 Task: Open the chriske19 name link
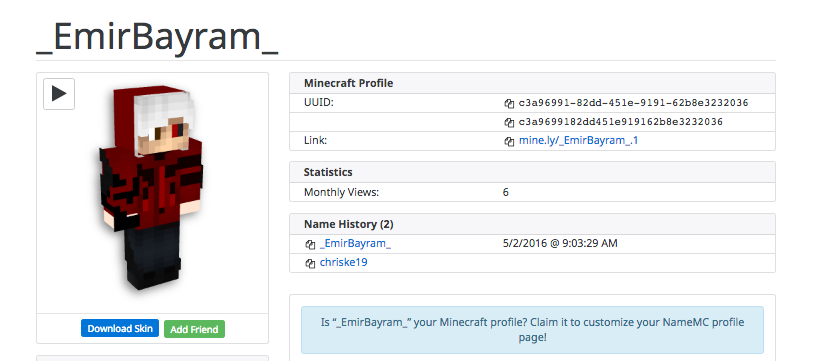[343, 262]
